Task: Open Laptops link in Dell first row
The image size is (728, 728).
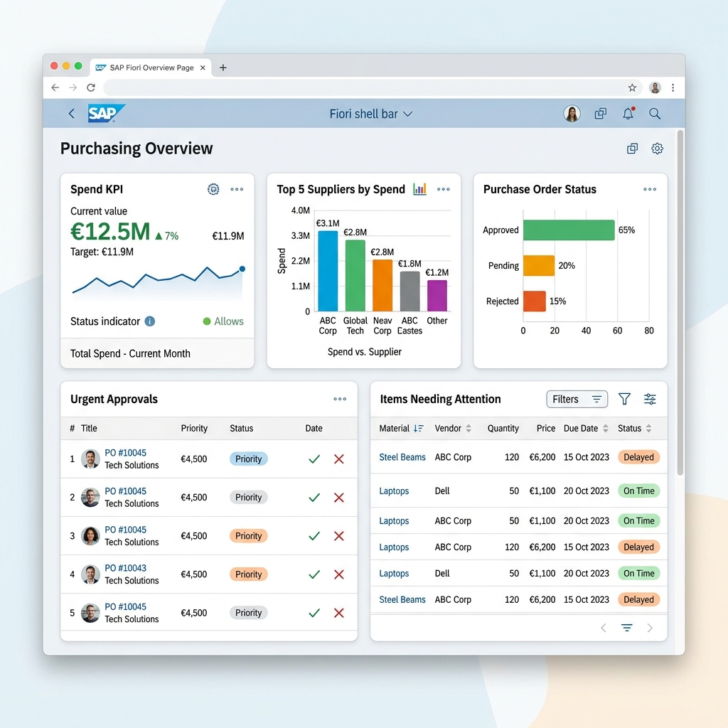Action: 394,491
